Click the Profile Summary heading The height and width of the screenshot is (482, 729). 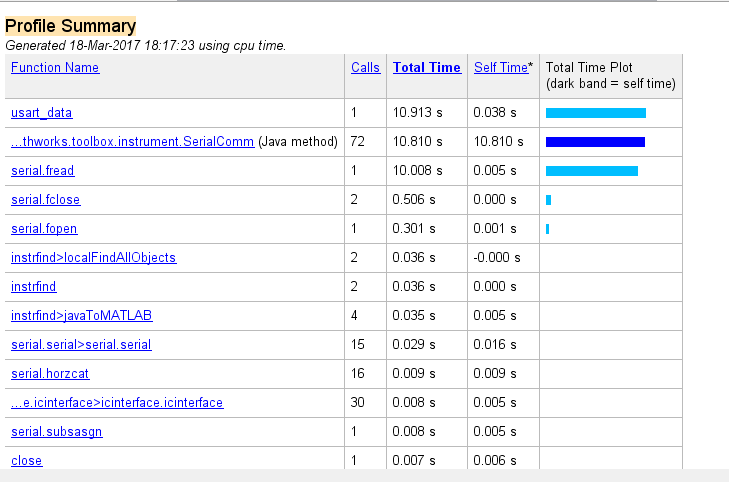[x=71, y=26]
